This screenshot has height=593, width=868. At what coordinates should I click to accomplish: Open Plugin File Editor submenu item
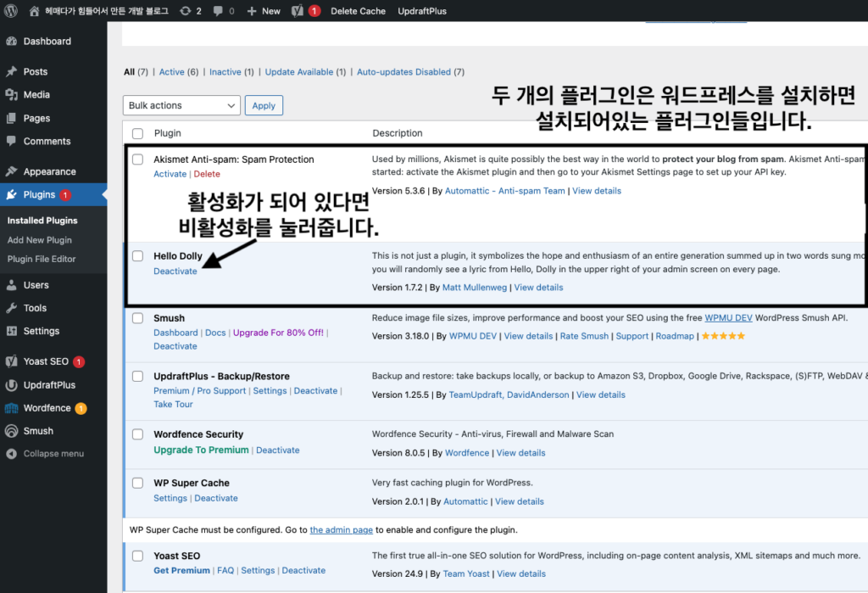(42, 259)
